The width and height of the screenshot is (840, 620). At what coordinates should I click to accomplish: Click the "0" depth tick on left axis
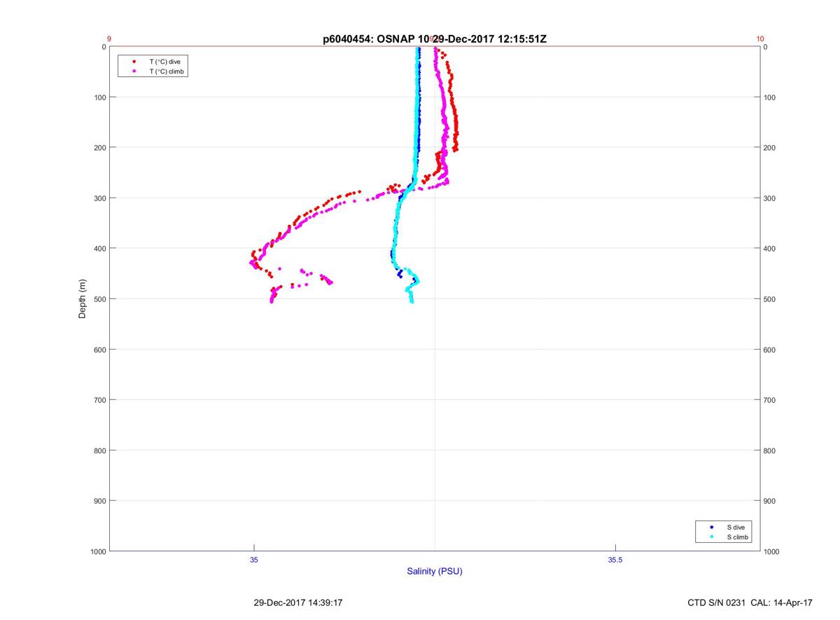click(x=104, y=47)
